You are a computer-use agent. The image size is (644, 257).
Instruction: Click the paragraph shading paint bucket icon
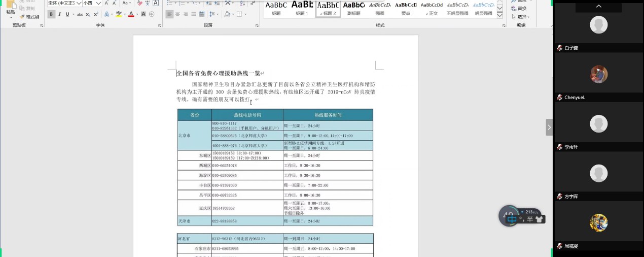tap(227, 14)
